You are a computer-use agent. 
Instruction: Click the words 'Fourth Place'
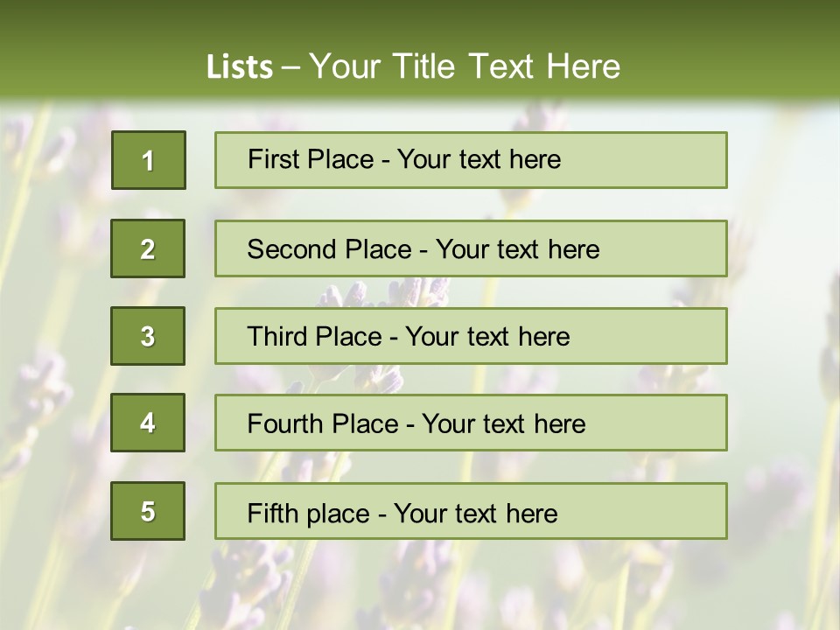point(323,423)
